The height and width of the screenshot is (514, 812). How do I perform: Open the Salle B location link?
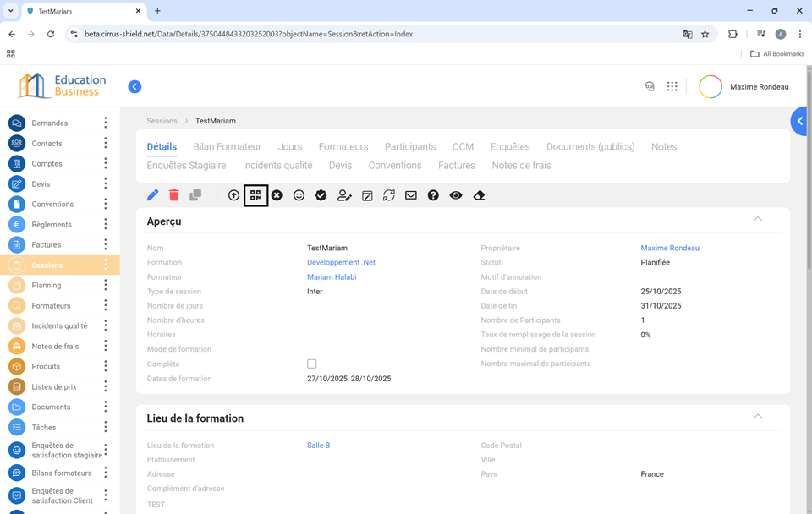point(318,446)
